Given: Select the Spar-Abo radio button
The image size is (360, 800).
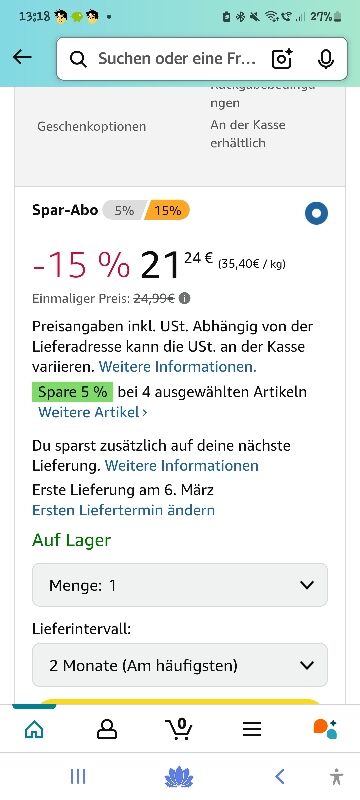Looking at the screenshot, I should coord(317,214).
